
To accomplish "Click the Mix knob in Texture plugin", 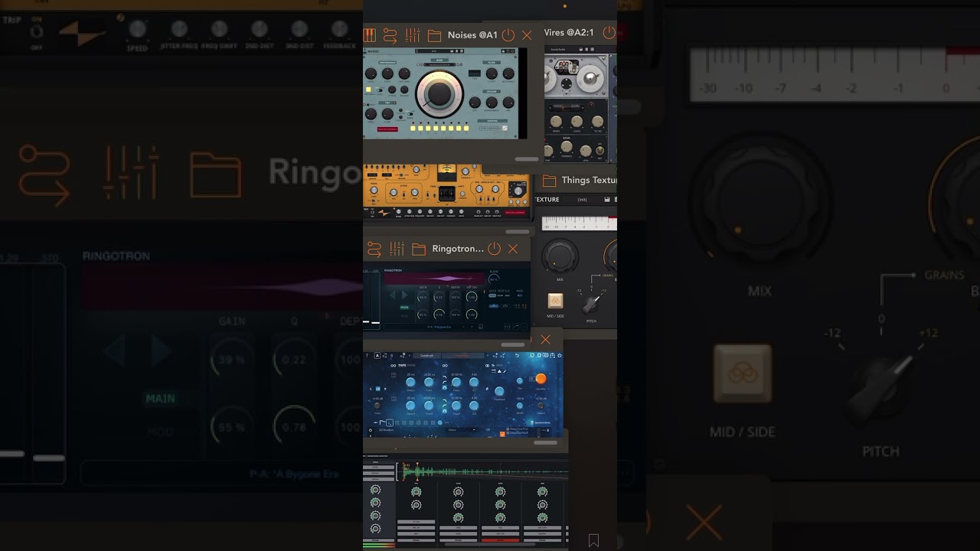I will pos(560,255).
